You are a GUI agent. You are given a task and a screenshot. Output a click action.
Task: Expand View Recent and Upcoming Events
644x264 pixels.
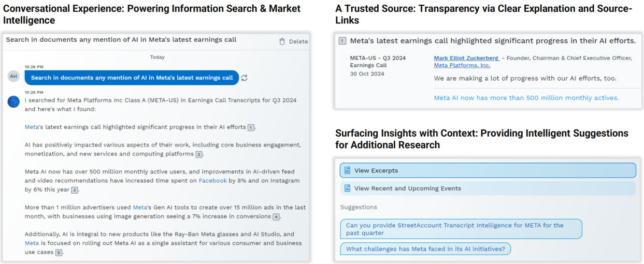488,188
